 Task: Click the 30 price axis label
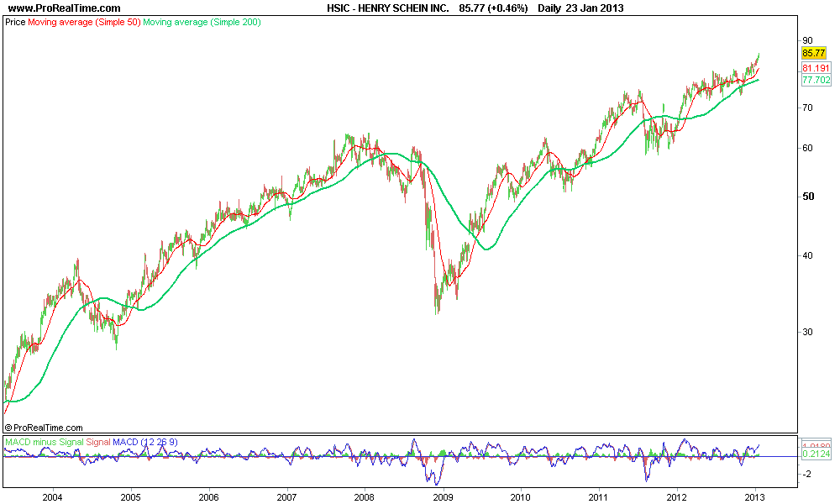(x=806, y=332)
